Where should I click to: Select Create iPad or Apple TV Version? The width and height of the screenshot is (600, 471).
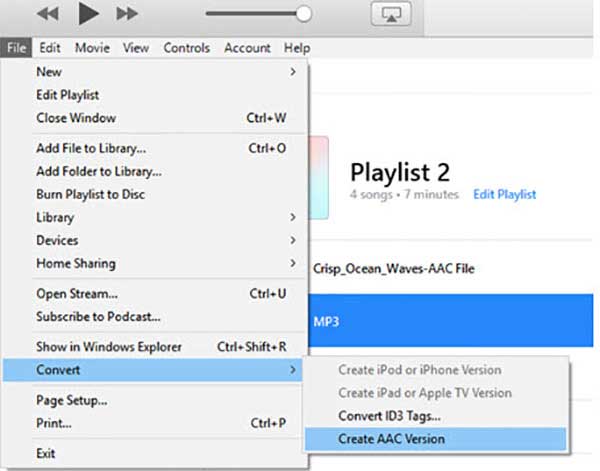435,393
